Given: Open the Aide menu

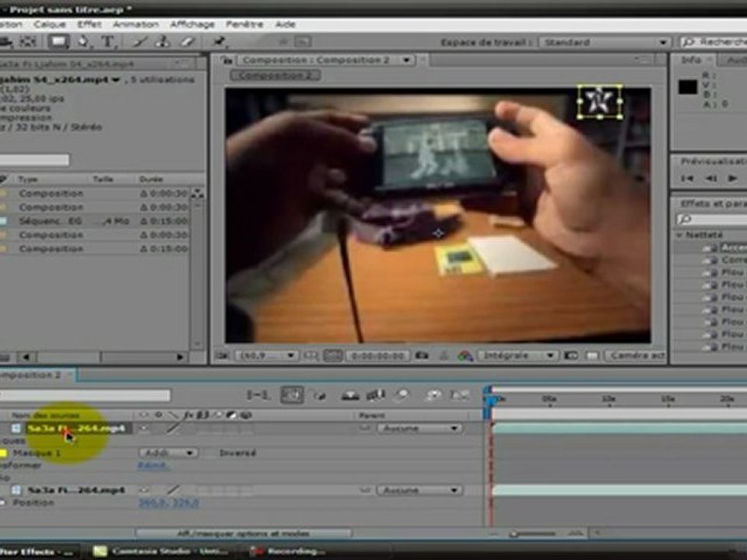Looking at the screenshot, I should [x=286, y=24].
